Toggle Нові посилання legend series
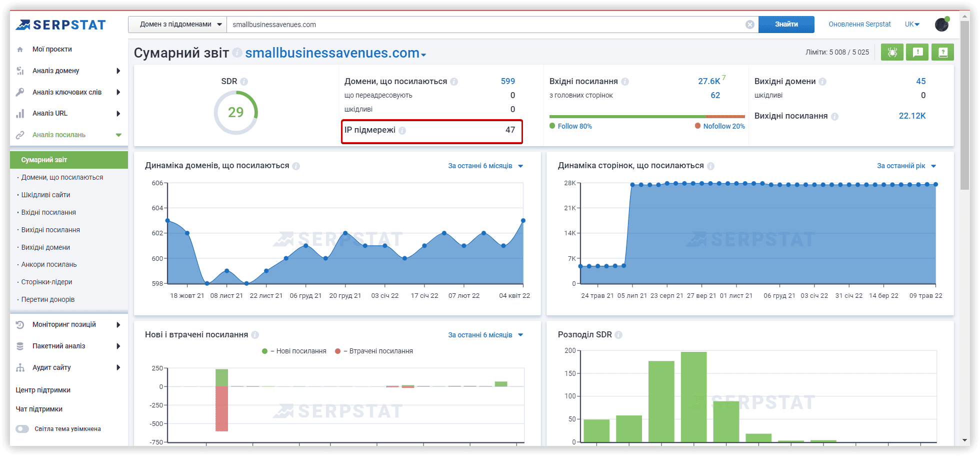Viewport: 980px width, 456px height. 294,351
